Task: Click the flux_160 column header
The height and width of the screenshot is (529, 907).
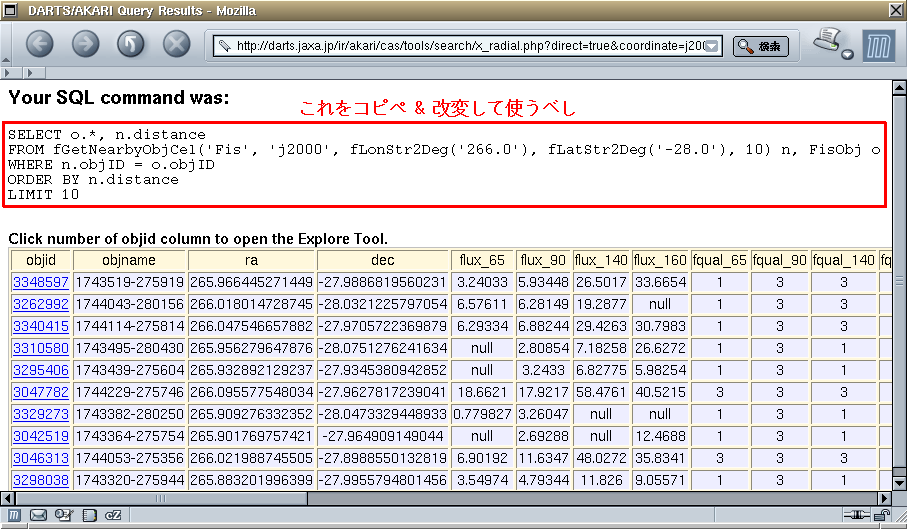Action: coord(660,260)
